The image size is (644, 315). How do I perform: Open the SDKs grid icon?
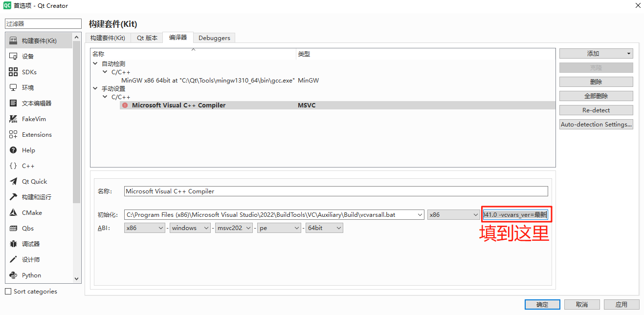tap(13, 72)
